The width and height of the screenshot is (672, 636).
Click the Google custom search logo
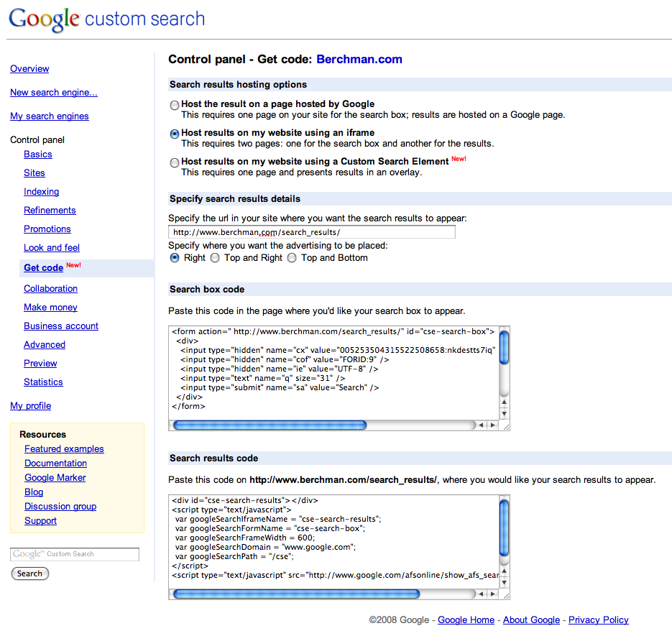106,19
